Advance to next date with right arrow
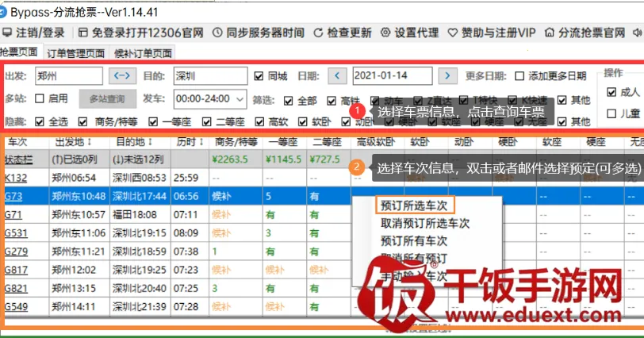The height and width of the screenshot is (338, 644). click(x=448, y=76)
